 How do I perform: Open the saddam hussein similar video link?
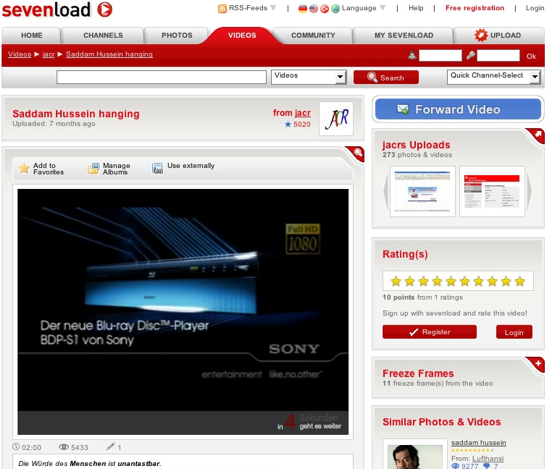pyautogui.click(x=478, y=443)
